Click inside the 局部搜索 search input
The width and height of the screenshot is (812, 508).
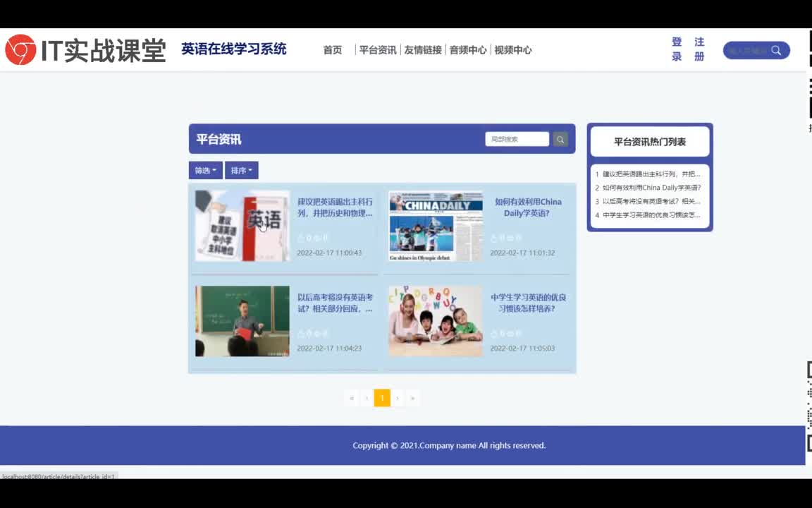(x=517, y=139)
